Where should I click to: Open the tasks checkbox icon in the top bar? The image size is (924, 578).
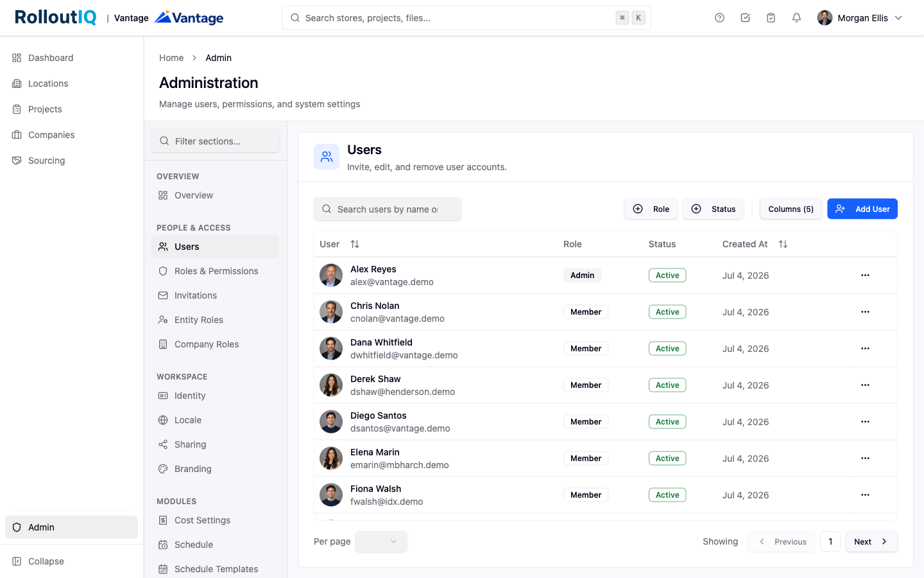(745, 18)
